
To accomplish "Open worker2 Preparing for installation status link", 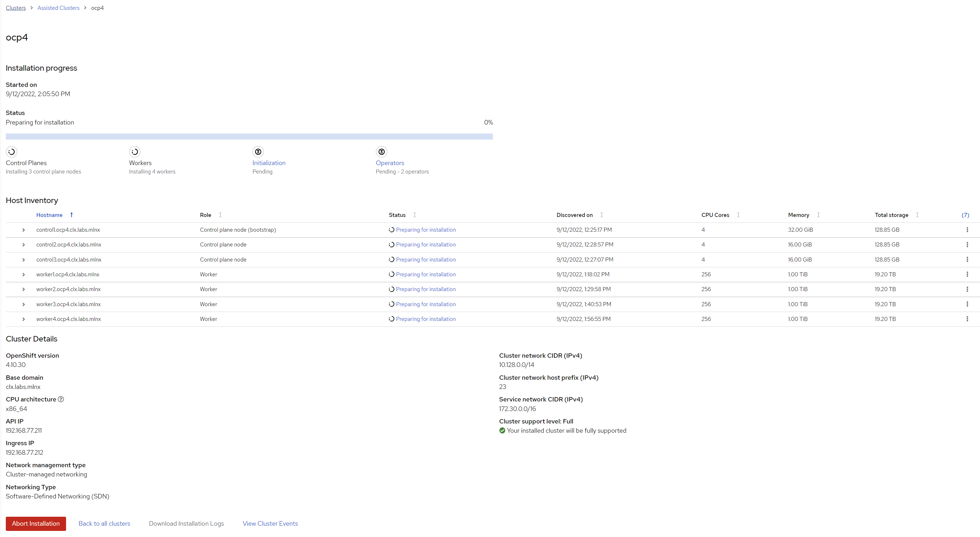I will click(x=426, y=289).
